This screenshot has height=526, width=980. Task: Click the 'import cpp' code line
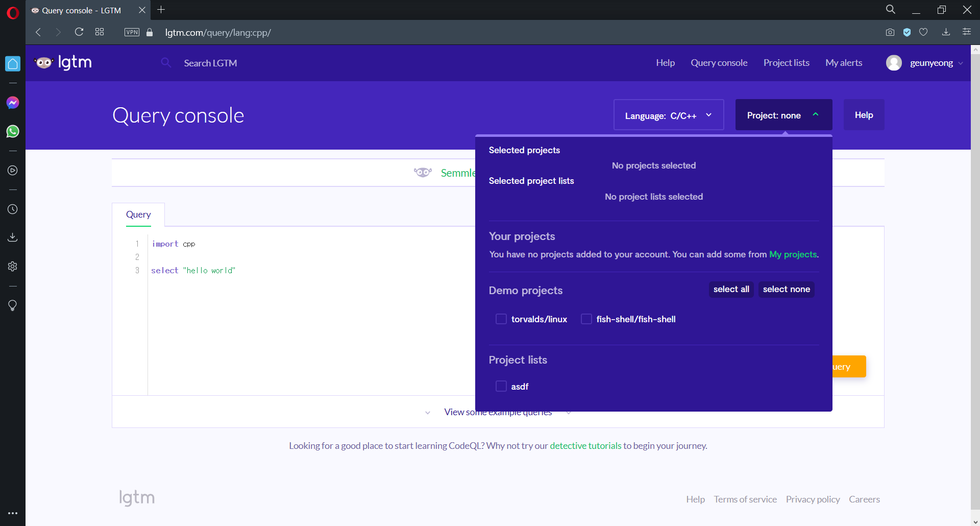(x=174, y=244)
